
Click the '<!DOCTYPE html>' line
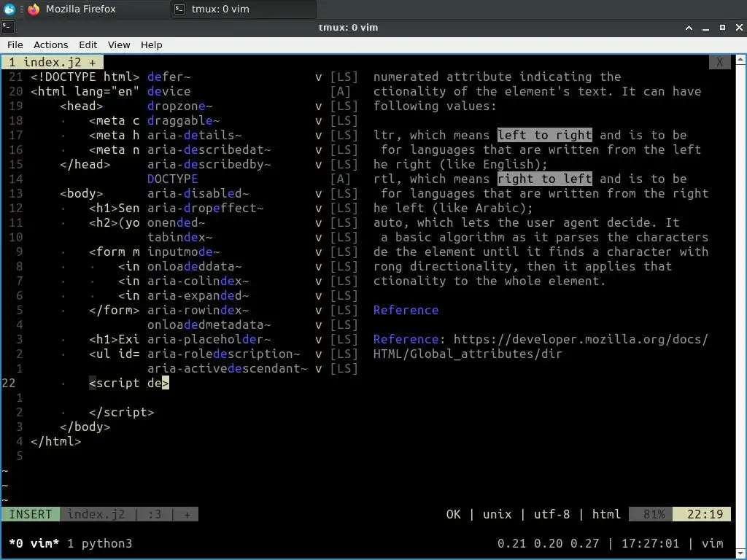pyautogui.click(x=85, y=77)
